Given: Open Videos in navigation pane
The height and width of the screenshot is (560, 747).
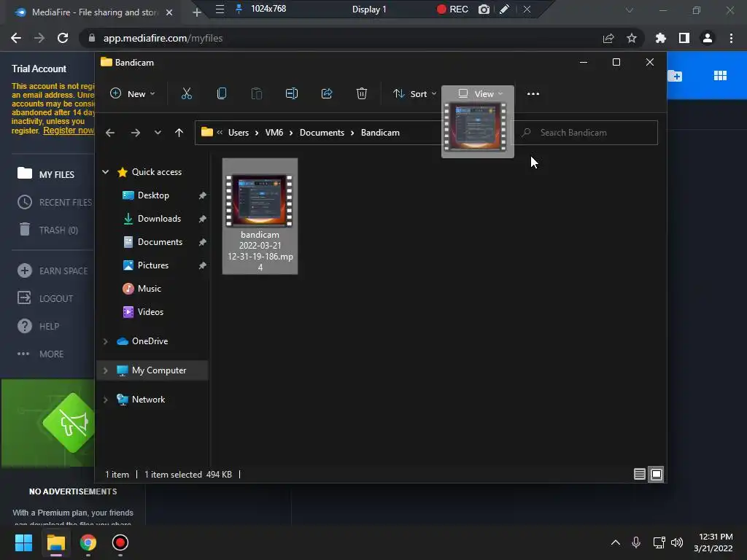Looking at the screenshot, I should (150, 312).
